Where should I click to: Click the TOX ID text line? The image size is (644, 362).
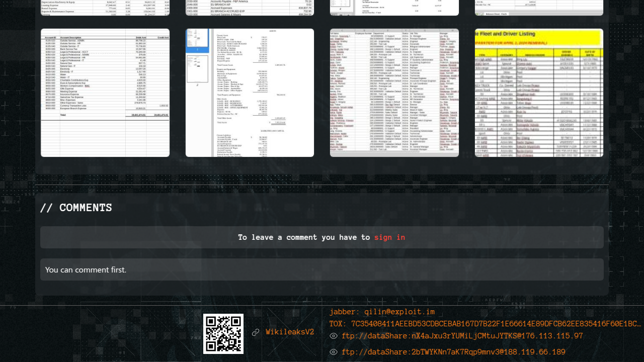click(485, 324)
